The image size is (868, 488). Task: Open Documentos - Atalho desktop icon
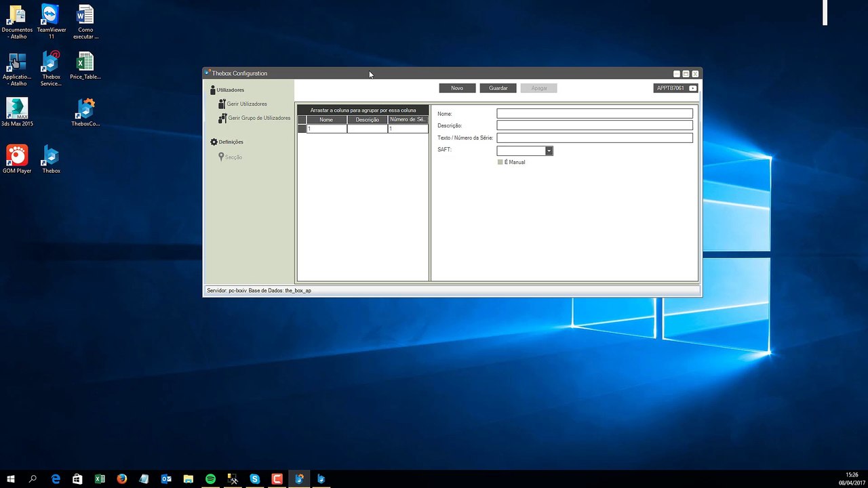[x=17, y=22]
